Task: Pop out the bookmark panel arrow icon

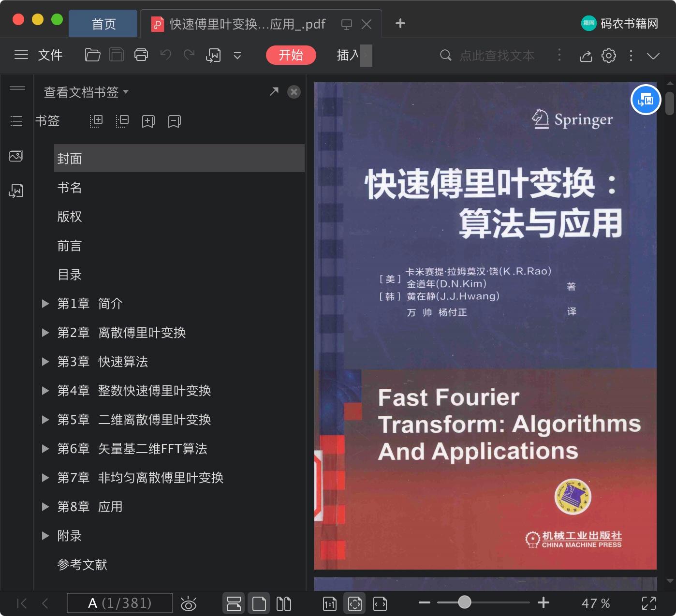Action: coord(274,91)
